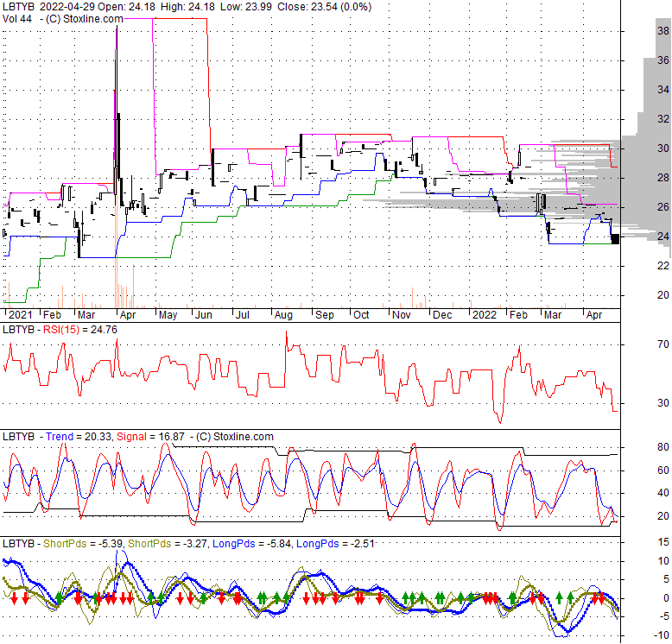This screenshot has height=644, width=672.
Task: Click the ShortPds value '-5.39'
Action: pyautogui.click(x=111, y=543)
